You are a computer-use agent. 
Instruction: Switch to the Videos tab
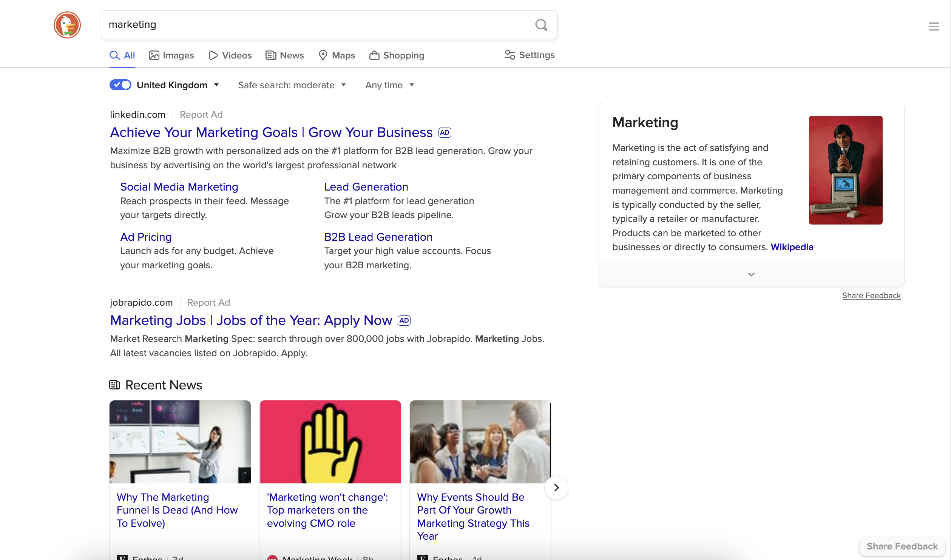point(230,55)
